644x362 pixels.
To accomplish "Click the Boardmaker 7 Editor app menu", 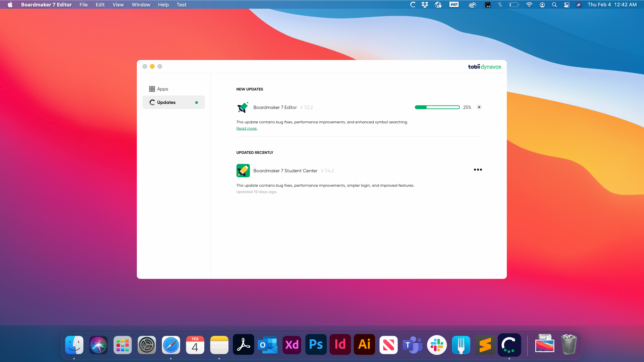I will pos(46,5).
